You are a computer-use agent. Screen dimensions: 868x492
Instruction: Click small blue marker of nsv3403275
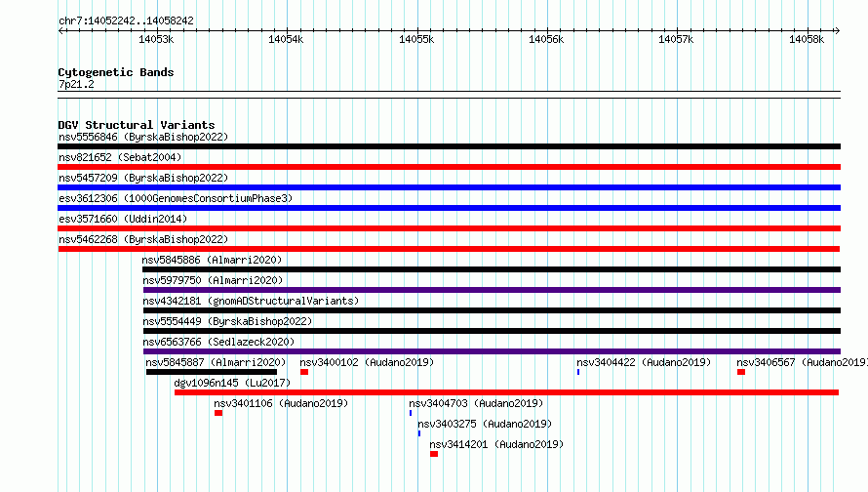click(419, 433)
